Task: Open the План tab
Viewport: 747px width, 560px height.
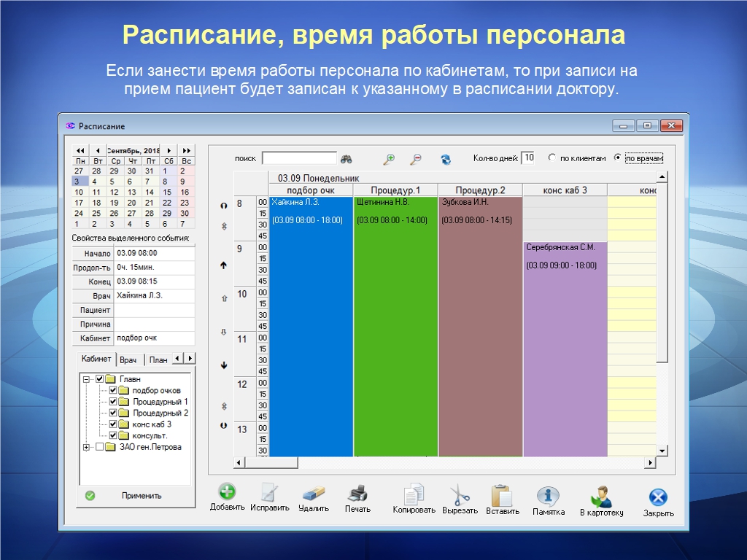Action: 158,360
